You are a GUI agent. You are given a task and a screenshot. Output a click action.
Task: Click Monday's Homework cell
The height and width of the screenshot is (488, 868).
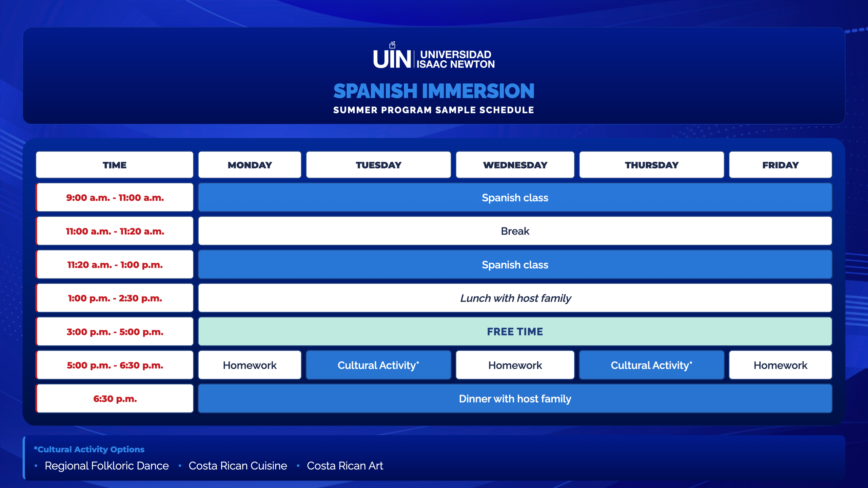(x=250, y=365)
